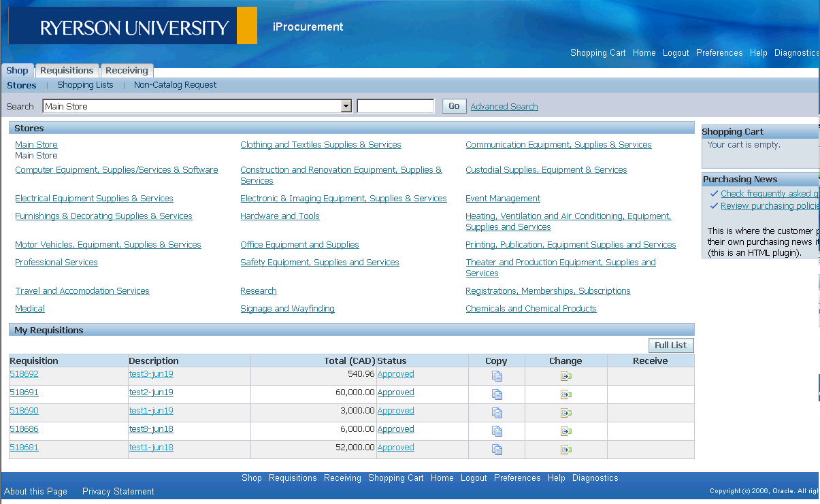Open requisition number 518690 link

point(24,411)
